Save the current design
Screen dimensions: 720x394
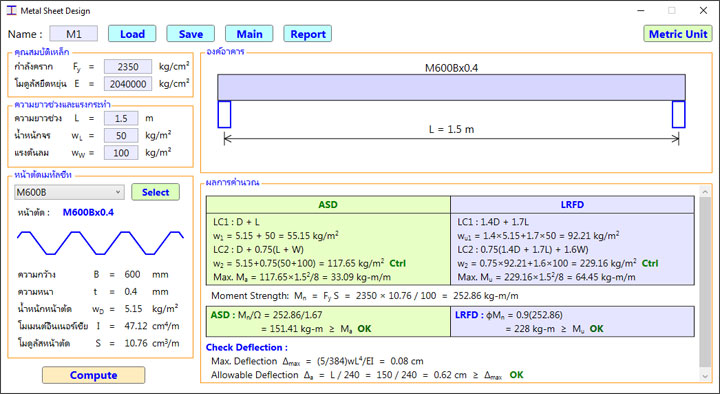(x=191, y=34)
